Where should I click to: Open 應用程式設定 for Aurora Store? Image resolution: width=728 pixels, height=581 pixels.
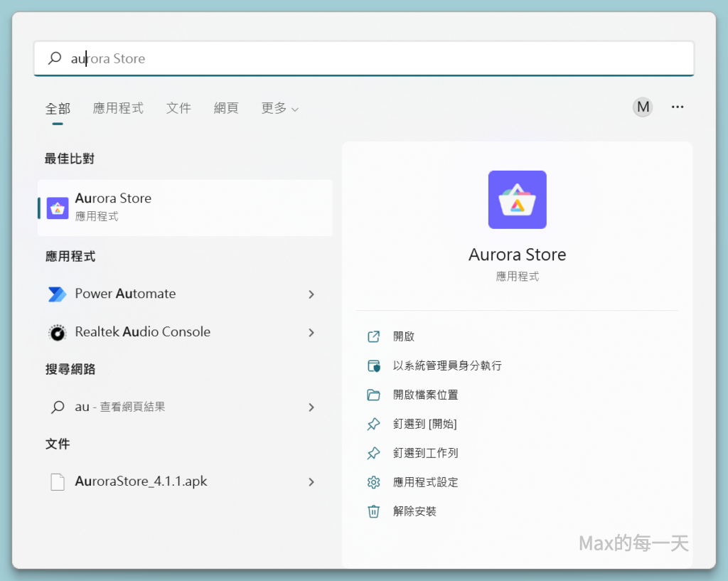[425, 482]
